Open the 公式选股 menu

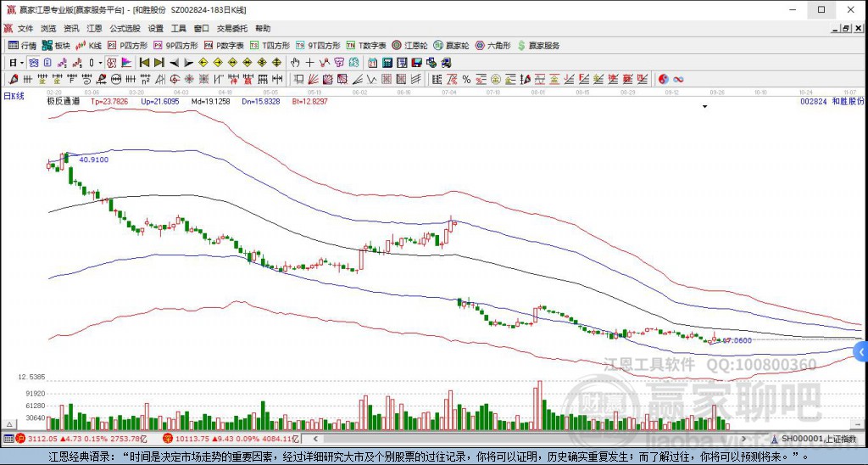point(125,28)
